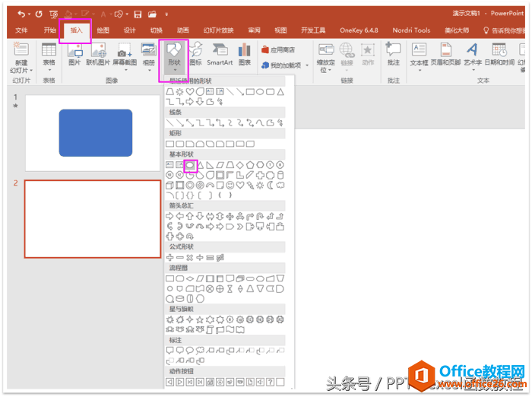This screenshot has height=397, width=532.
Task: Choose the moon shape in basic shapes
Action: pyautogui.click(x=270, y=184)
